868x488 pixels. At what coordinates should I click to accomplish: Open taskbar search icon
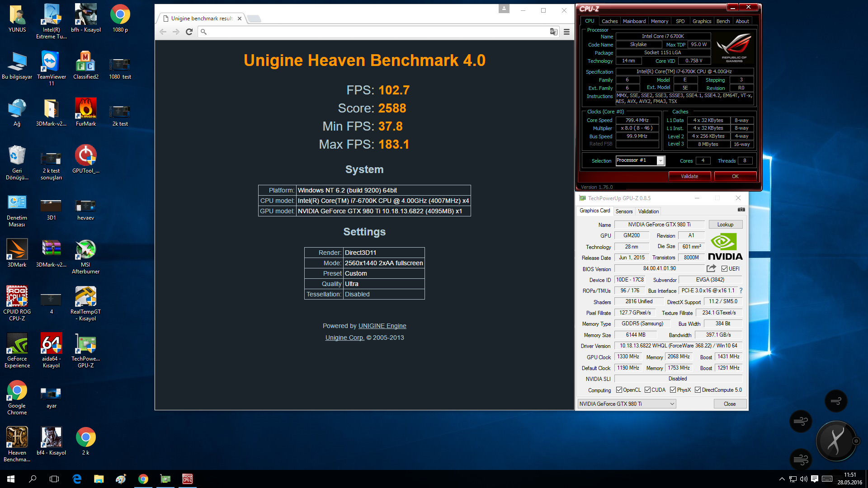tap(33, 479)
